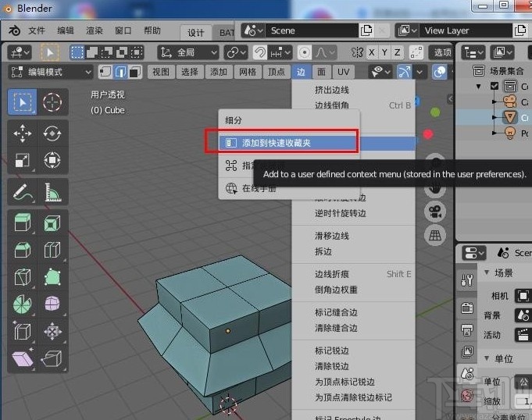Toggle Y axis mirror
Image resolution: width=532 pixels, height=420 pixels.
[384, 53]
